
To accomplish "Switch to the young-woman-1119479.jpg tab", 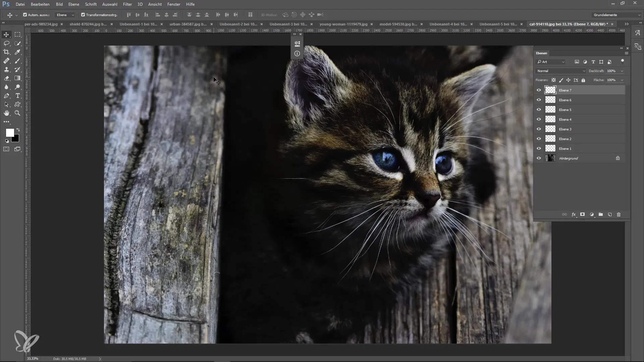I will 343,24.
